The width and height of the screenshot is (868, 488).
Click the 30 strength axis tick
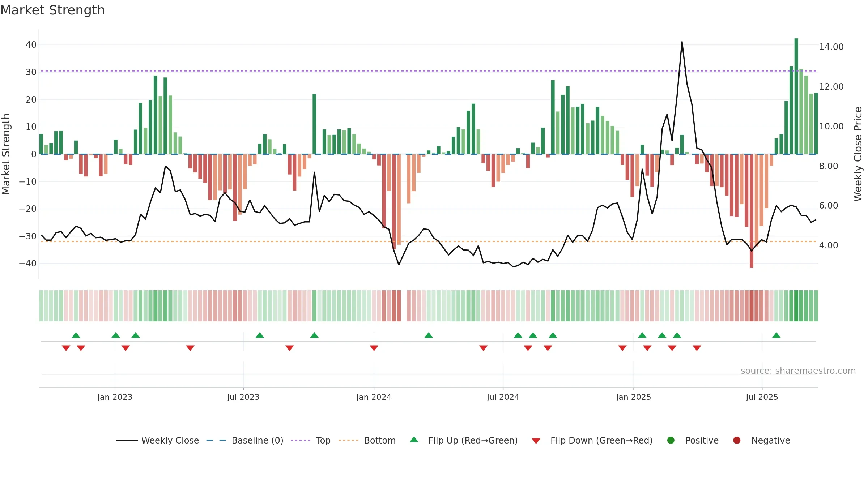[x=31, y=72]
